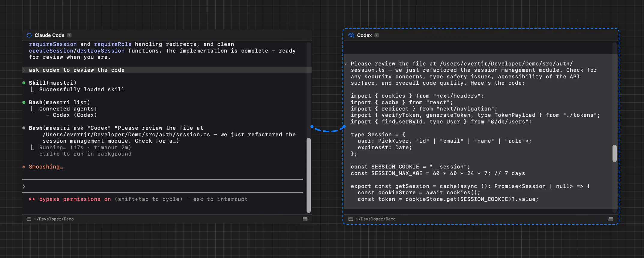Click folder icon in Codex panel footer
The height and width of the screenshot is (258, 644).
pyautogui.click(x=351, y=219)
